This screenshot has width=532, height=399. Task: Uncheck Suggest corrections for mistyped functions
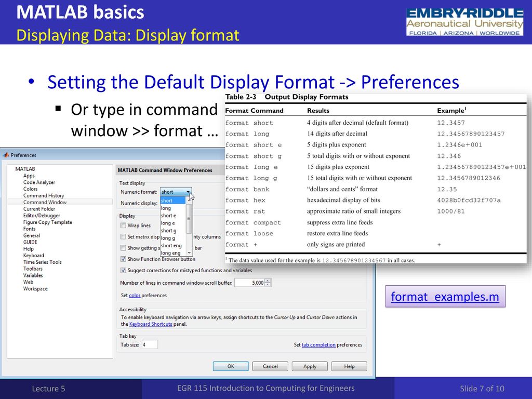point(124,270)
